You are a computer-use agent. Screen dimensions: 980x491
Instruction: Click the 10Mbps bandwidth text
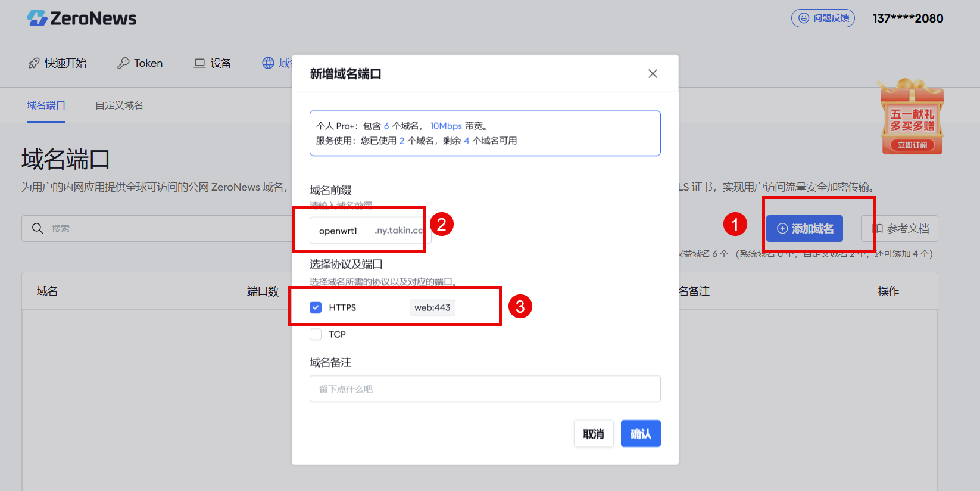coord(446,126)
